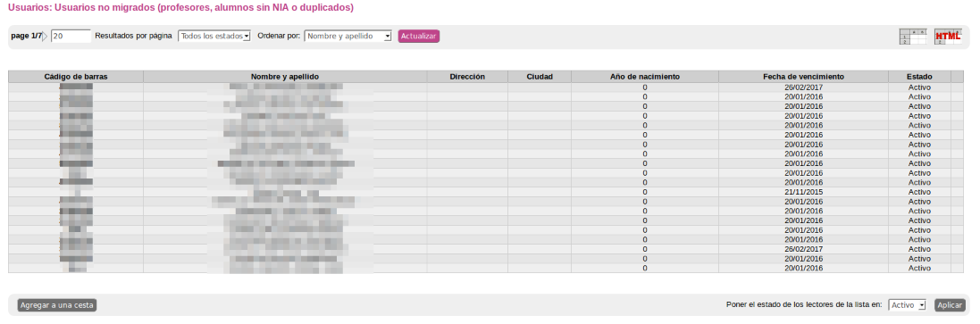The image size is (980, 324).
Task: Click the Aplicar button
Action: (950, 305)
